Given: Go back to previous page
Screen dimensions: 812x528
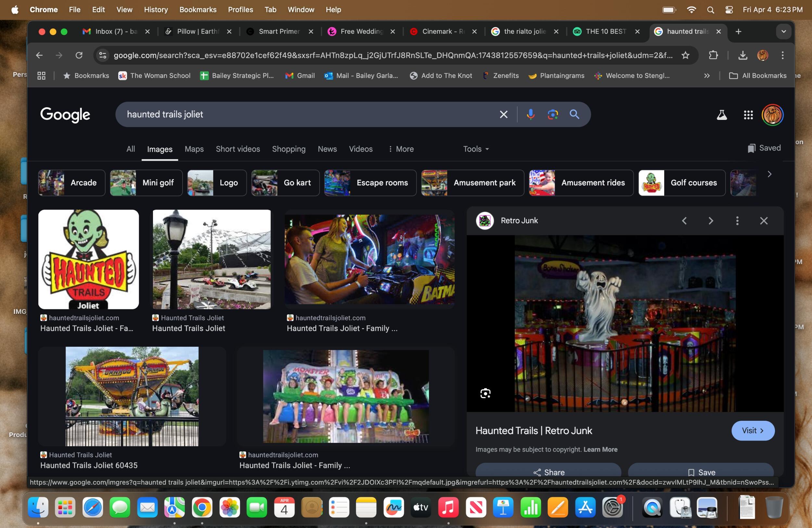Looking at the screenshot, I should tap(39, 55).
